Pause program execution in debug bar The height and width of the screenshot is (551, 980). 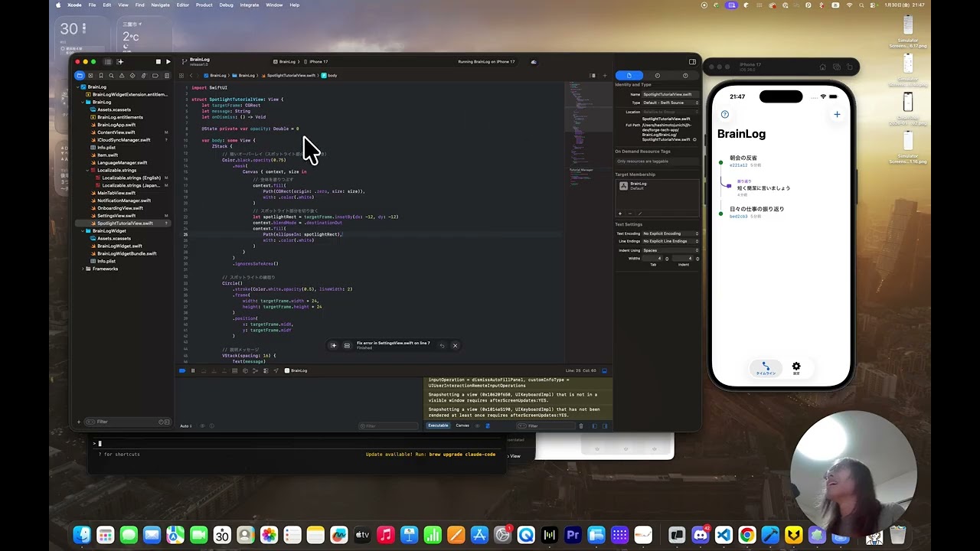coord(193,370)
